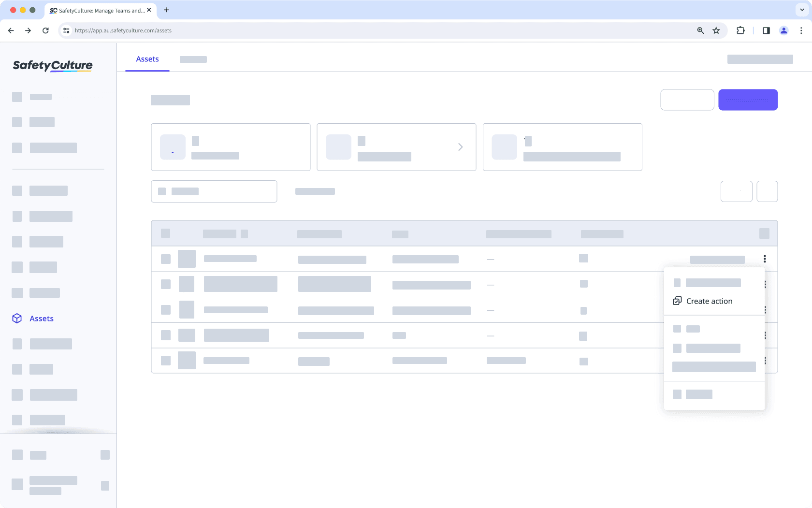Viewport: 812px width, 508px height.
Task: Click the SafetyCulture logo
Action: [x=52, y=66]
